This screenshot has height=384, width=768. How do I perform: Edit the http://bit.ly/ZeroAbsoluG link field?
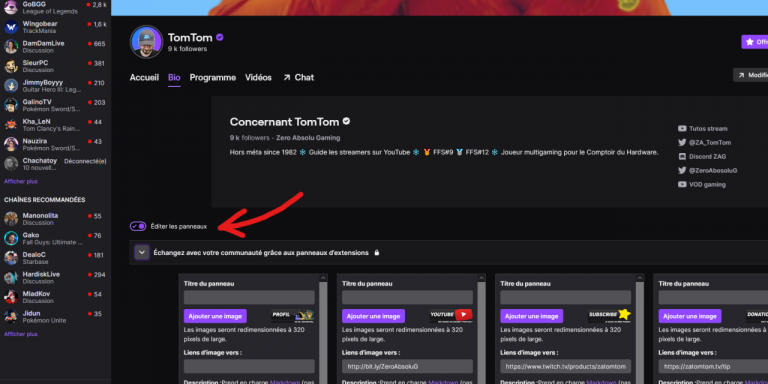(x=408, y=366)
